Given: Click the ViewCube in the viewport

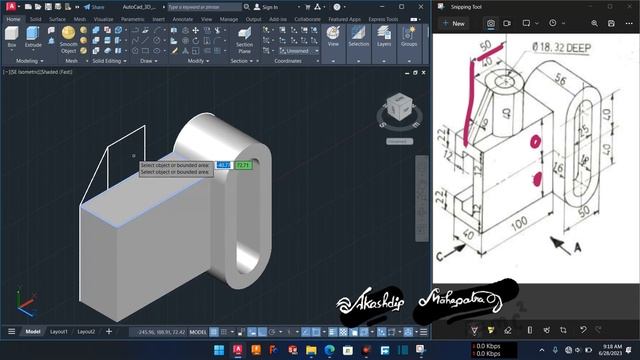Looking at the screenshot, I should coord(399,107).
